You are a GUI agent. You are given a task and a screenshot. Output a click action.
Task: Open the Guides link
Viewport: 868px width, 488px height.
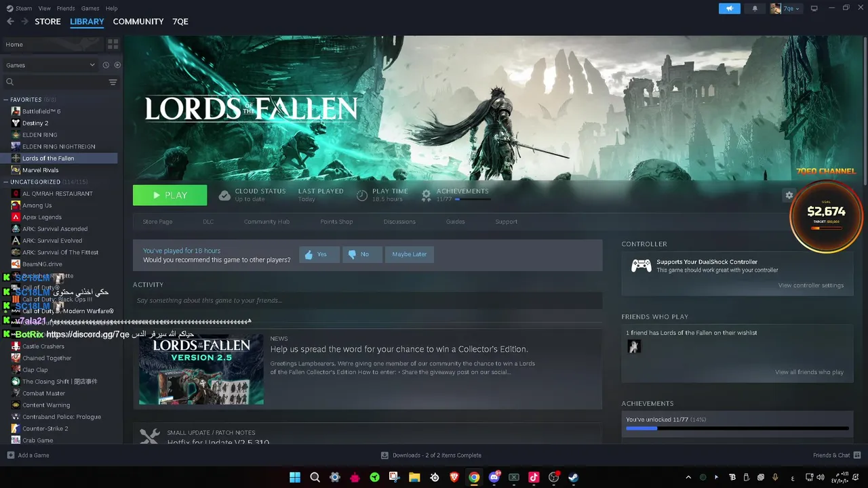click(455, 222)
